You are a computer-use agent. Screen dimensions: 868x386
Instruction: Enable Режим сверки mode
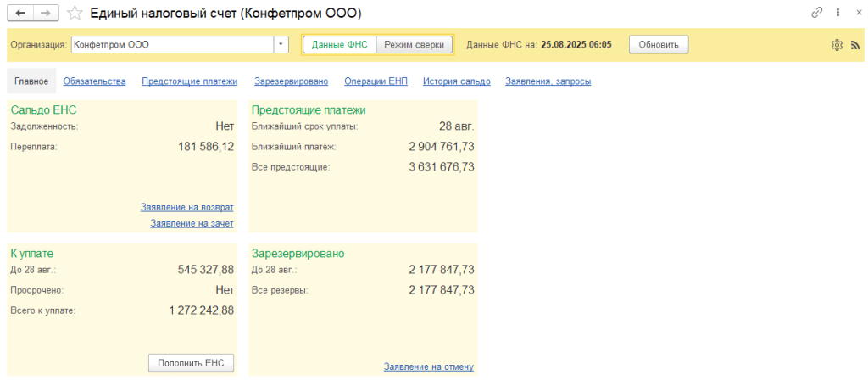[415, 44]
